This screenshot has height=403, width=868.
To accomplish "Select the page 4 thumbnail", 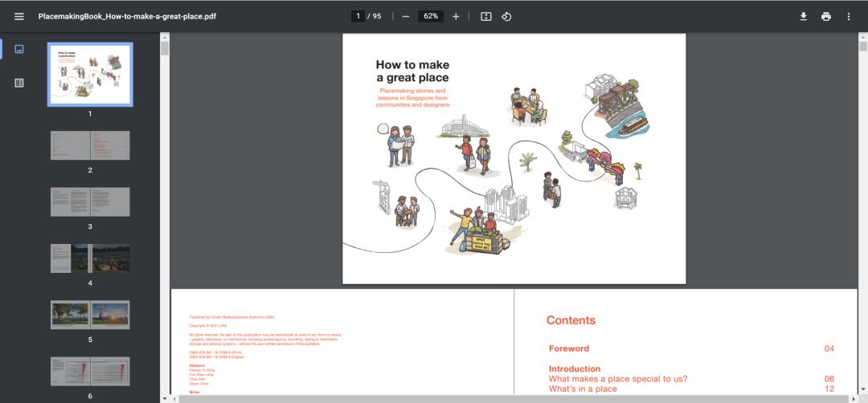I will (90, 258).
